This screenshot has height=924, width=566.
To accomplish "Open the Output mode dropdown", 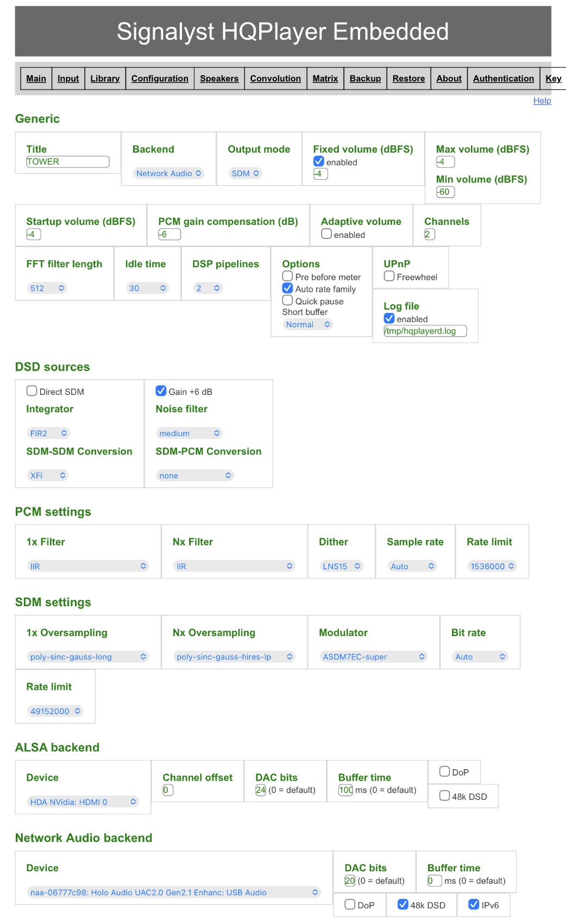I will (246, 173).
